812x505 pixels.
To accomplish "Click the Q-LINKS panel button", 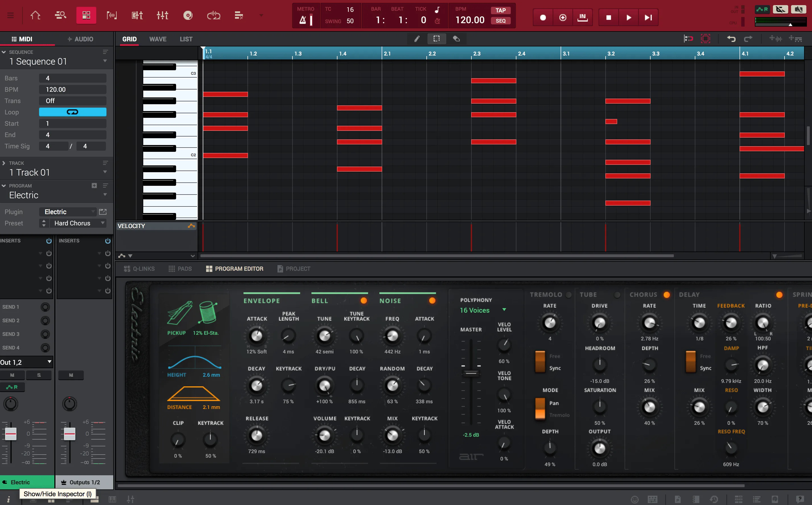I will tap(139, 269).
